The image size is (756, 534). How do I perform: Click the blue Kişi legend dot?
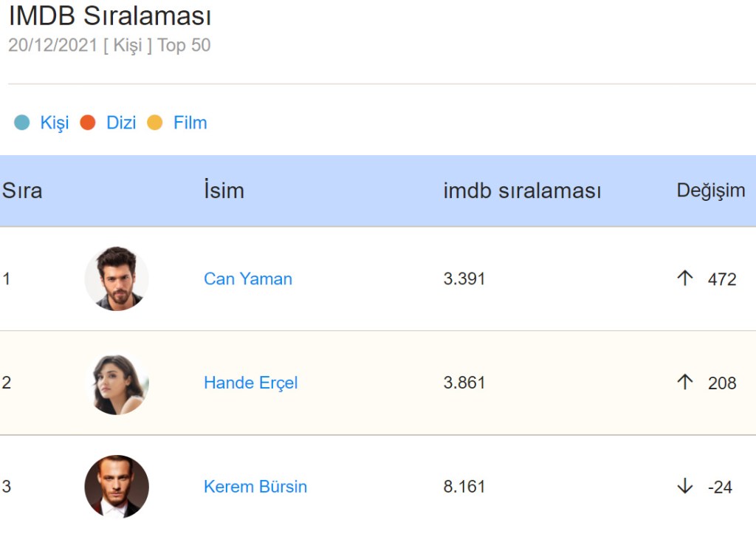point(22,123)
